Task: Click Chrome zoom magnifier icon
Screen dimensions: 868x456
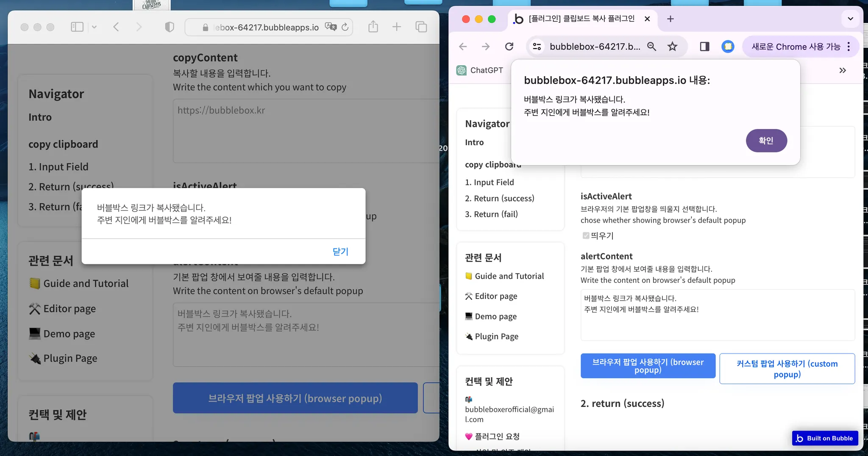Action: pyautogui.click(x=652, y=47)
